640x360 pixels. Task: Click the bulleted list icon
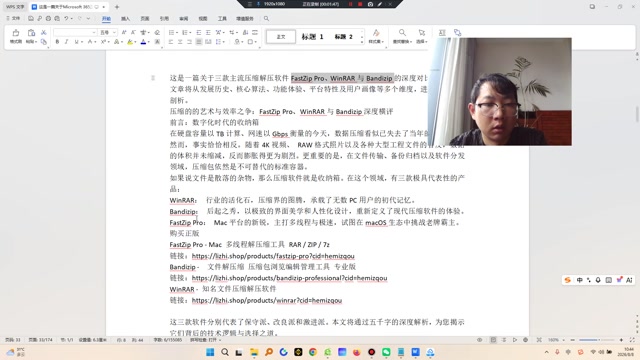pos(171,32)
